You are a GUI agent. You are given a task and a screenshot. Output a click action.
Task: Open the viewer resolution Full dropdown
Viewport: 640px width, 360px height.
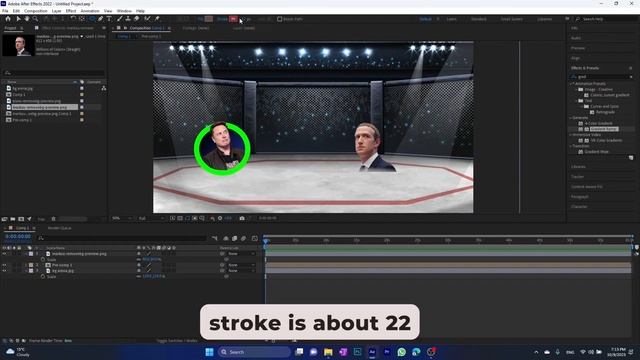(151, 218)
